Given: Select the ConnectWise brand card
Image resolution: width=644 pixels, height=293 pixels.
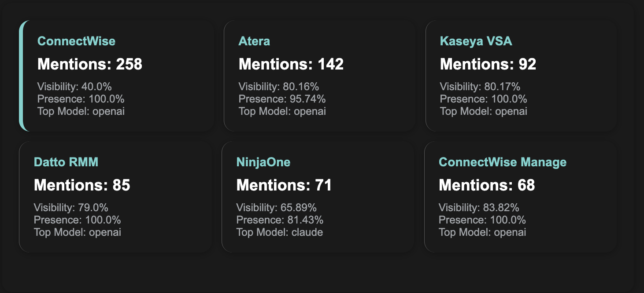Looking at the screenshot, I should [117, 76].
